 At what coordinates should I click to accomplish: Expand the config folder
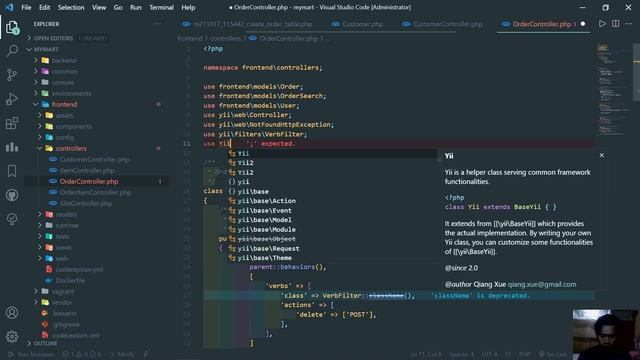64,138
